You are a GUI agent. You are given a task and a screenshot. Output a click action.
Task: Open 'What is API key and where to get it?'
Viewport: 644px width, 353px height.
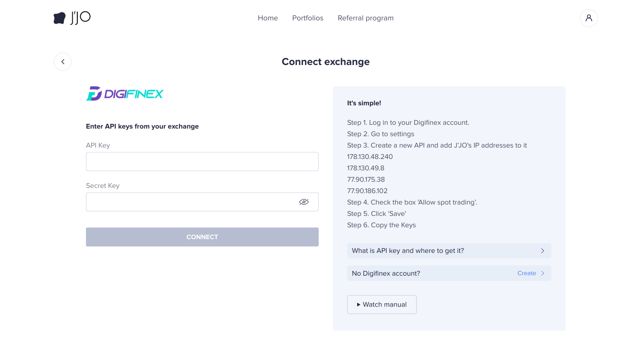(407, 251)
